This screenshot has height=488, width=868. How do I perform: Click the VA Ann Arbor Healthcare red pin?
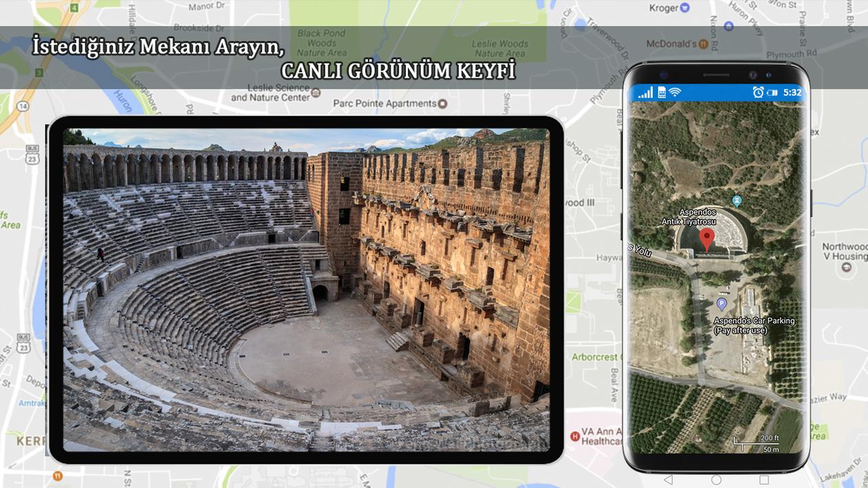point(574,436)
